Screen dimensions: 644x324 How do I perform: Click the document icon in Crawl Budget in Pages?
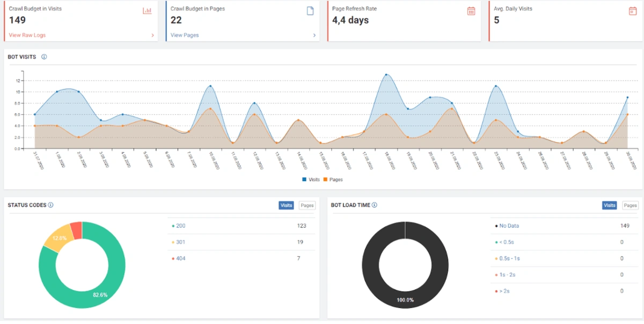tap(310, 11)
